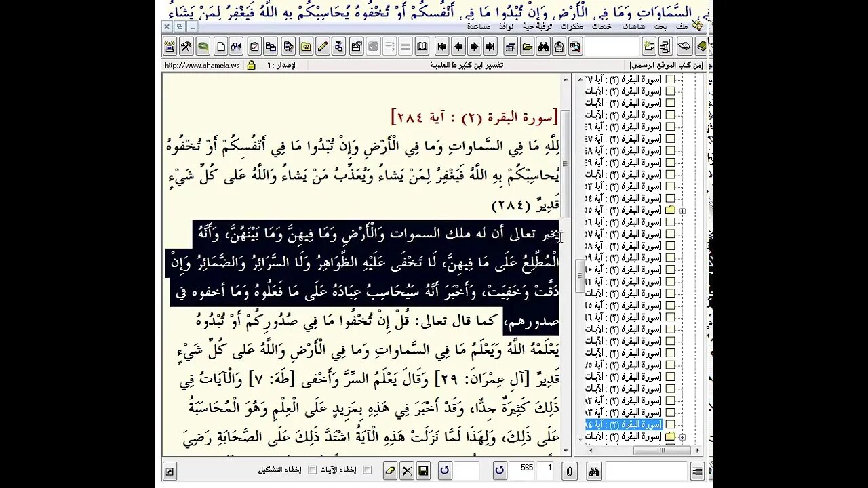Click the main text scrollbar up arrow
868x488 pixels.
pos(566,79)
